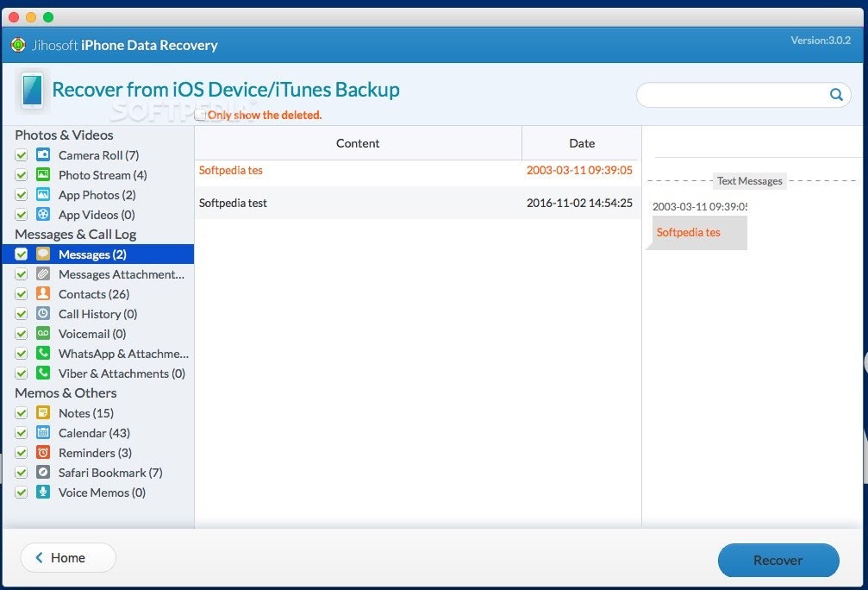Click the Messages speech bubble icon
Viewport: 868px width, 590px height.
pos(43,254)
